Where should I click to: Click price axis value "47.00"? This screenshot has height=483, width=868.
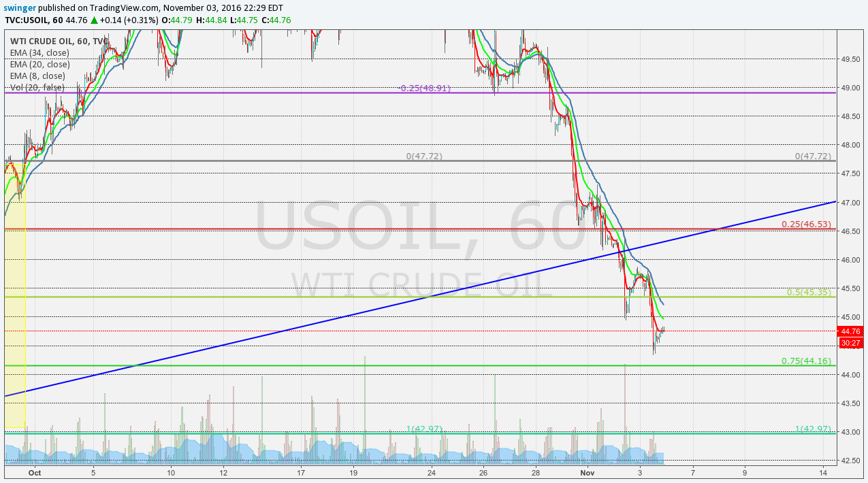click(x=850, y=203)
